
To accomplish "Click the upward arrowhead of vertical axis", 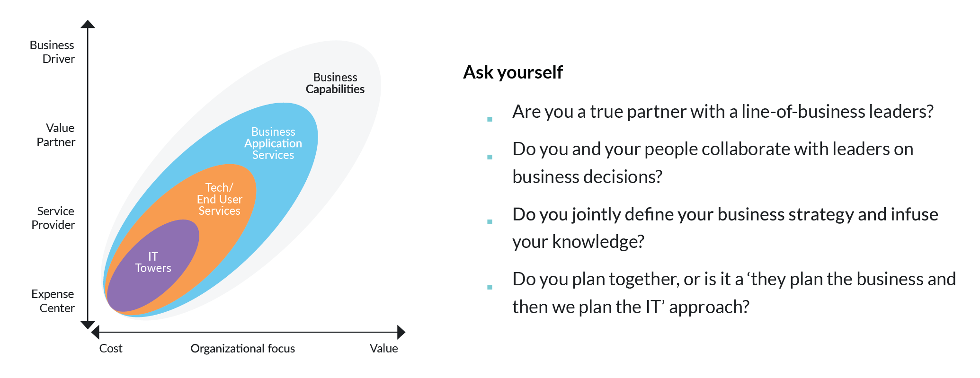I will tap(88, 24).
